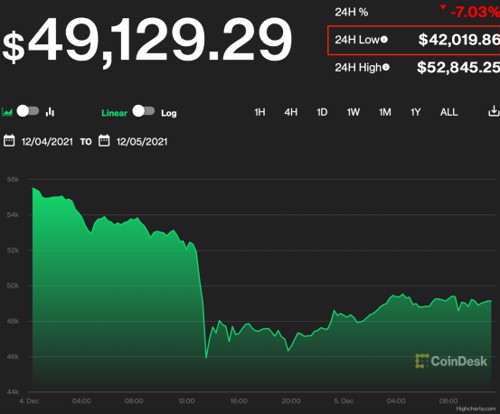Toggle the chart type switch
This screenshot has width=500, height=414.
(x=28, y=111)
